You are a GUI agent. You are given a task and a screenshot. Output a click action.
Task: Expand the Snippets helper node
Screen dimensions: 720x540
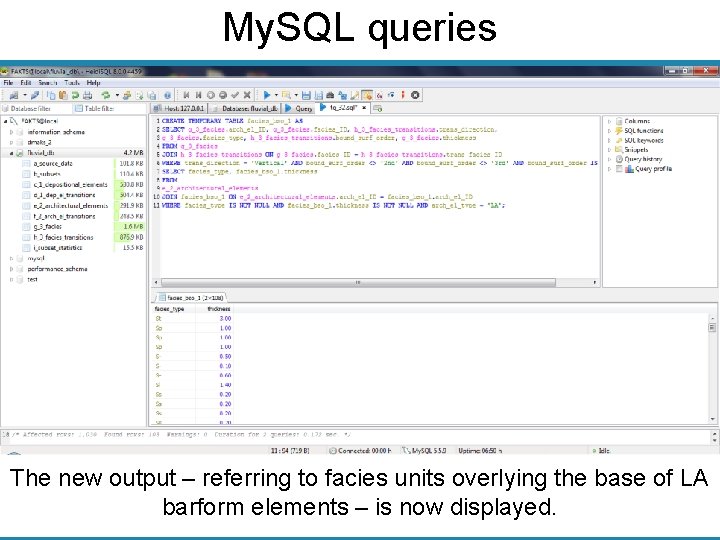(609, 150)
